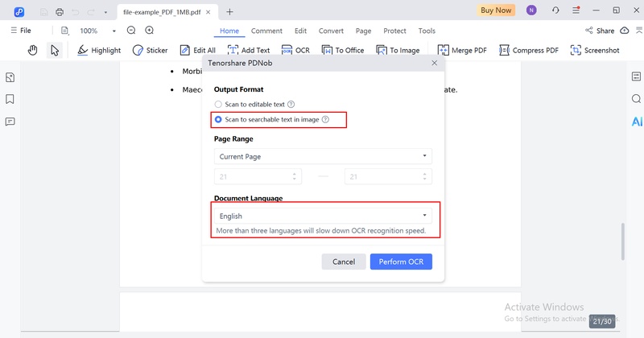Click the To Image converter
The image size is (644, 338).
click(x=398, y=50)
